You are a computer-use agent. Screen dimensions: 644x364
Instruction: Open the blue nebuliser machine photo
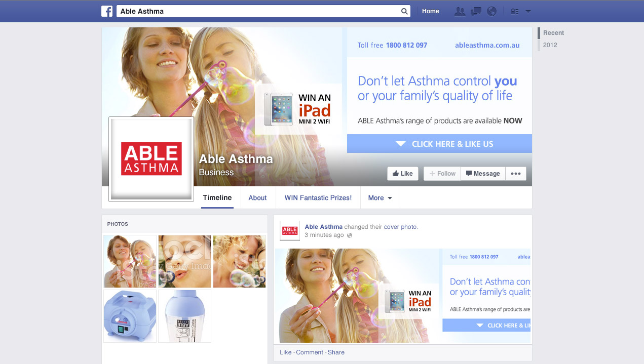pyautogui.click(x=130, y=316)
